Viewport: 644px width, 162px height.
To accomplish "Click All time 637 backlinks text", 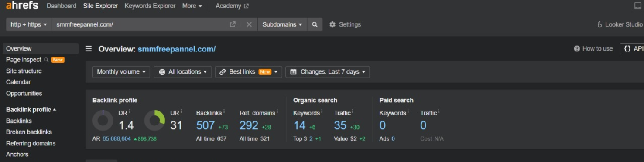I will (212, 139).
